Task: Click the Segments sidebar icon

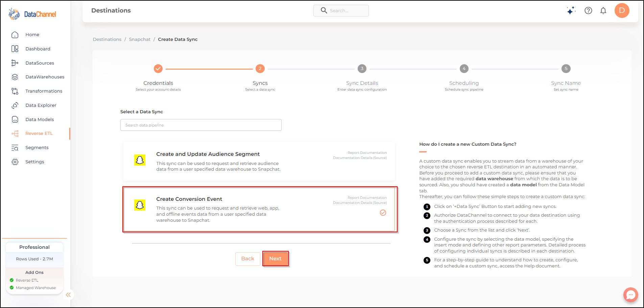Action: click(x=15, y=148)
